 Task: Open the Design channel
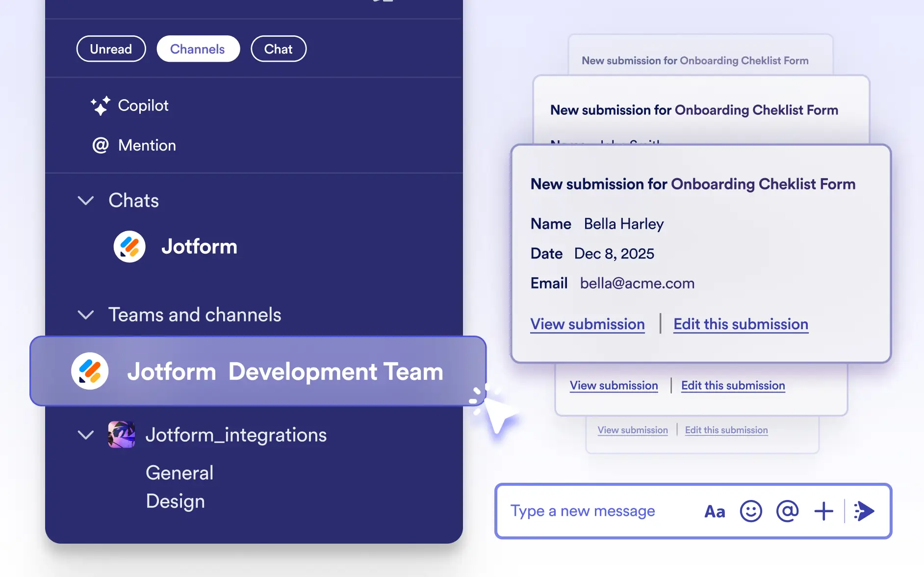coord(175,501)
